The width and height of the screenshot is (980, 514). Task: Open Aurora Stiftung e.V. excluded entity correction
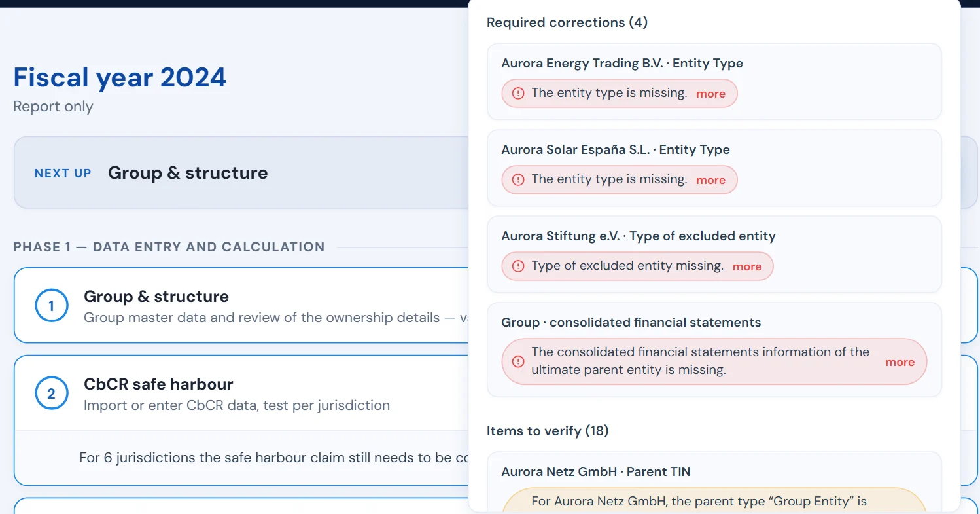point(714,254)
